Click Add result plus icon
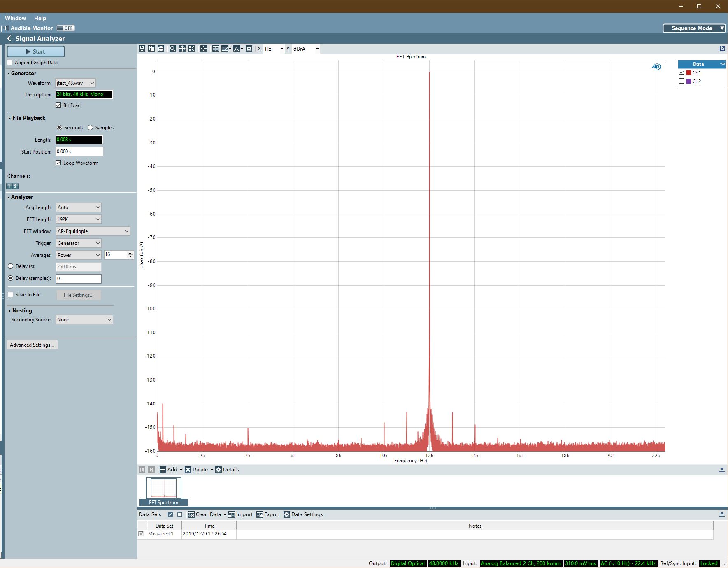Viewport: 728px width, 568px height. click(163, 470)
